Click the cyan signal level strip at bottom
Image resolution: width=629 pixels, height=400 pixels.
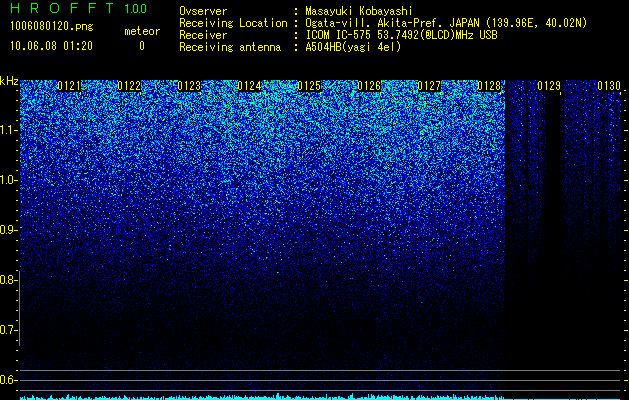[320, 397]
